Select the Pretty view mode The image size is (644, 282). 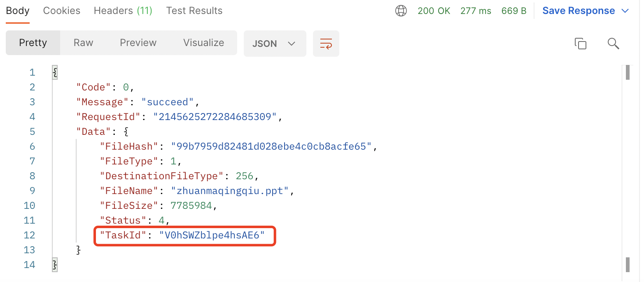33,43
